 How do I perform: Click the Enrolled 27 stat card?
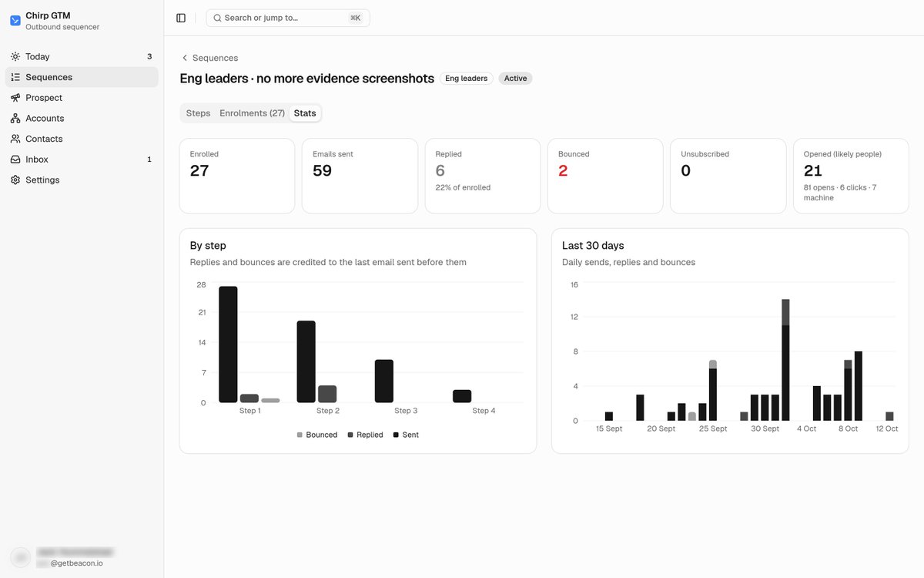(237, 176)
